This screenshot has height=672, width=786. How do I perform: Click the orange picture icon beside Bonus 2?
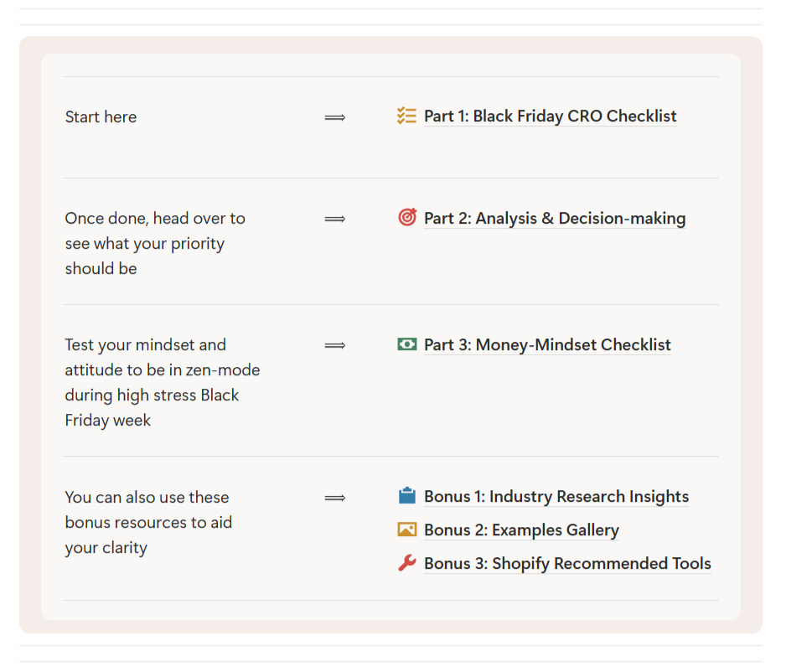click(x=407, y=530)
